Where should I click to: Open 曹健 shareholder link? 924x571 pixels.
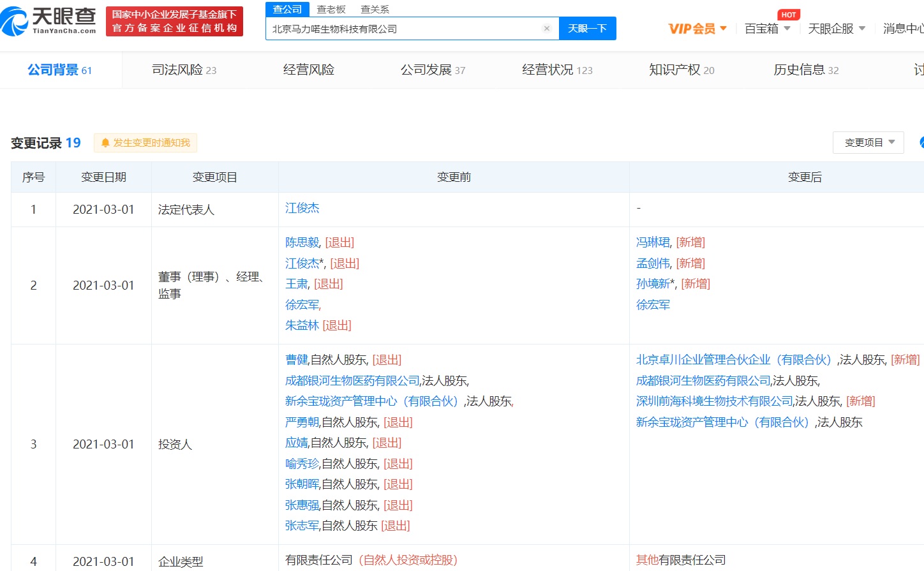click(297, 360)
